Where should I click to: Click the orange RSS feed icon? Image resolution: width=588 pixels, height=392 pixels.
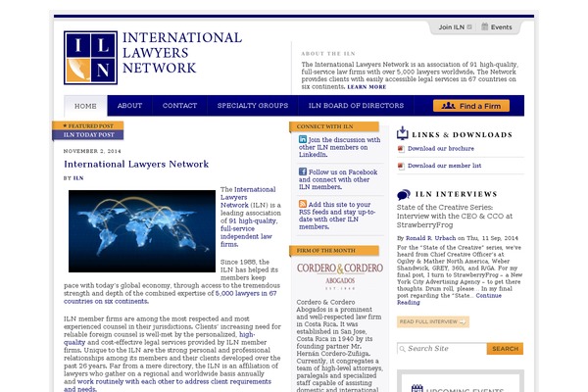(x=303, y=204)
